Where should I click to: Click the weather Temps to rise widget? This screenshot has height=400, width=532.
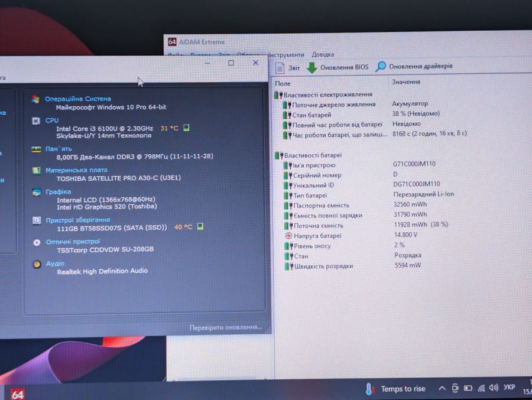tap(395, 389)
